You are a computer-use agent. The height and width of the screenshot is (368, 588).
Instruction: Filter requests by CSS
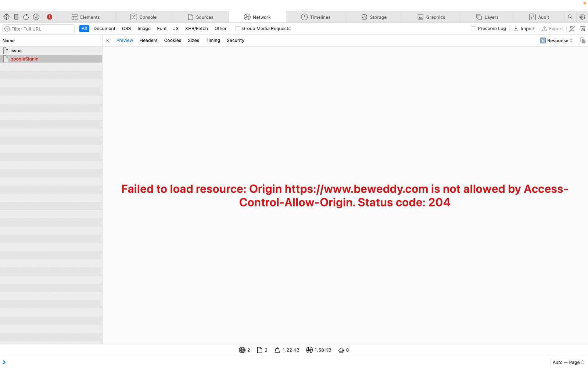pyautogui.click(x=126, y=29)
